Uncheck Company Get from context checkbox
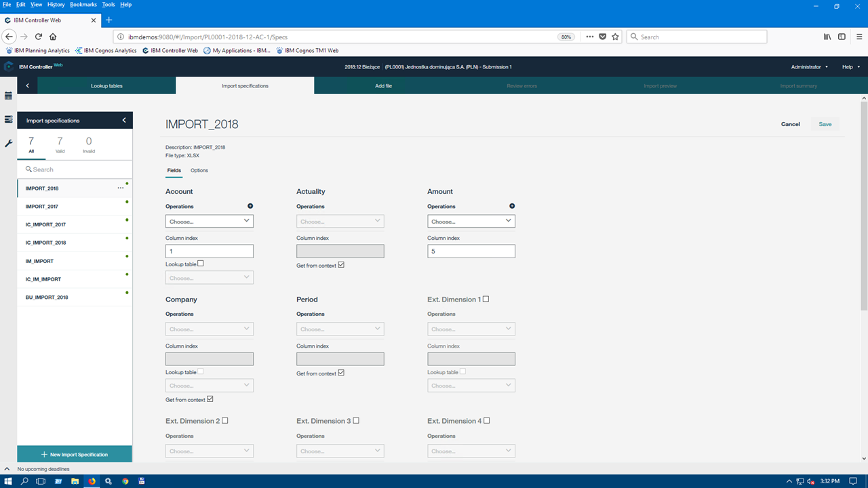 tap(210, 399)
